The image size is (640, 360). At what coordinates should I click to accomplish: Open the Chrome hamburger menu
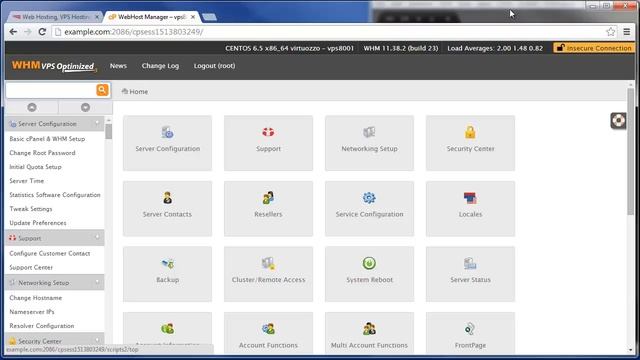coord(627,32)
